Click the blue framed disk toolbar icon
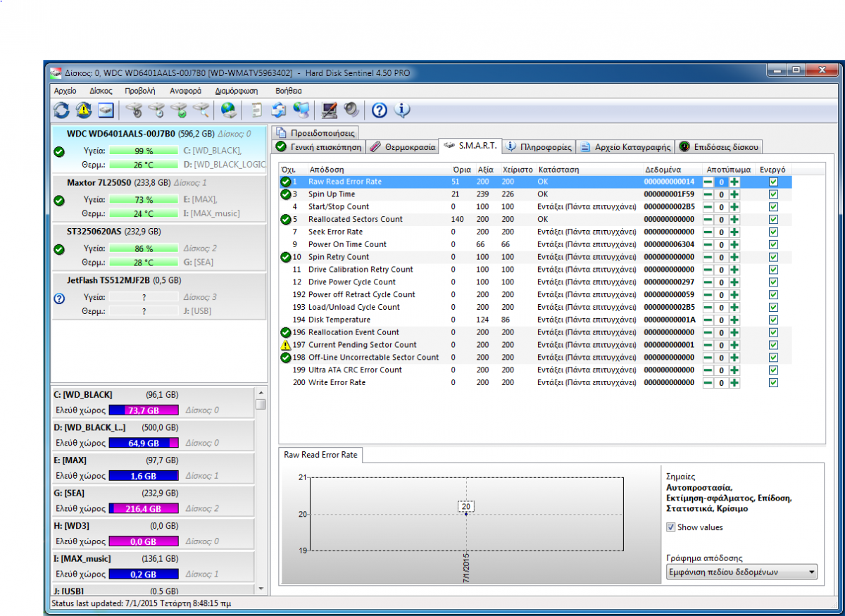 tap(106, 110)
